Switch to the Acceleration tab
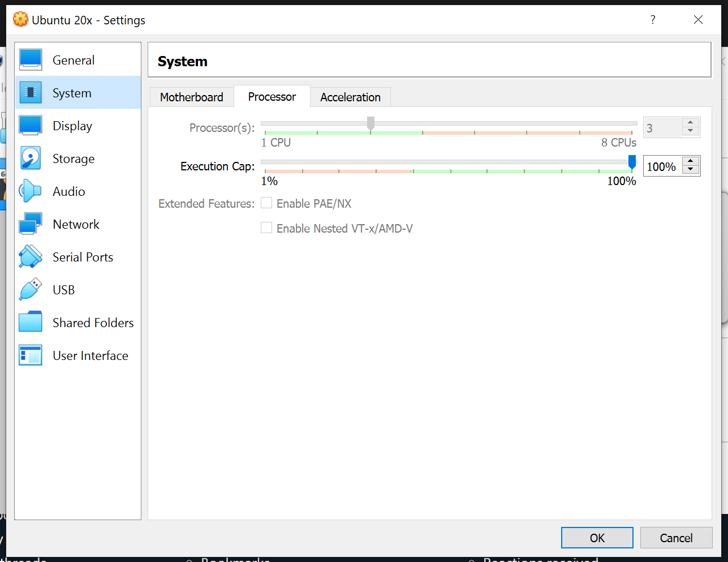Viewport: 728px width, 562px height. coord(351,97)
